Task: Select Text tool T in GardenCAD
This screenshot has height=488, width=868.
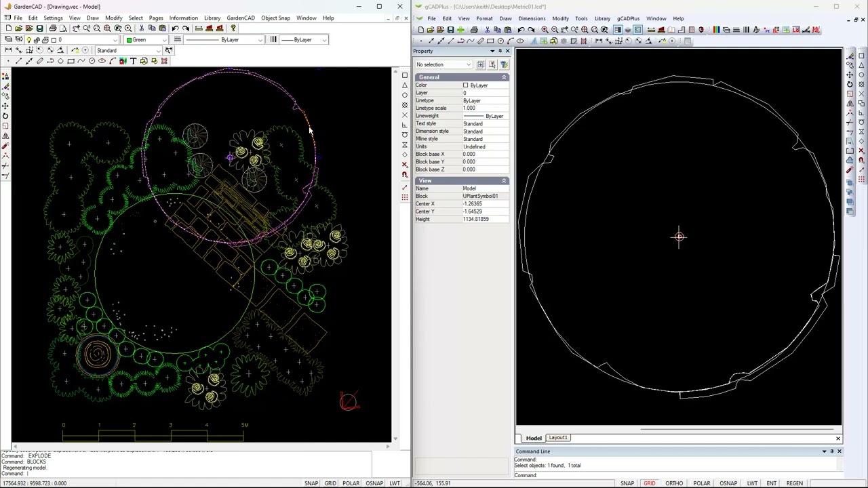Action: tap(134, 61)
